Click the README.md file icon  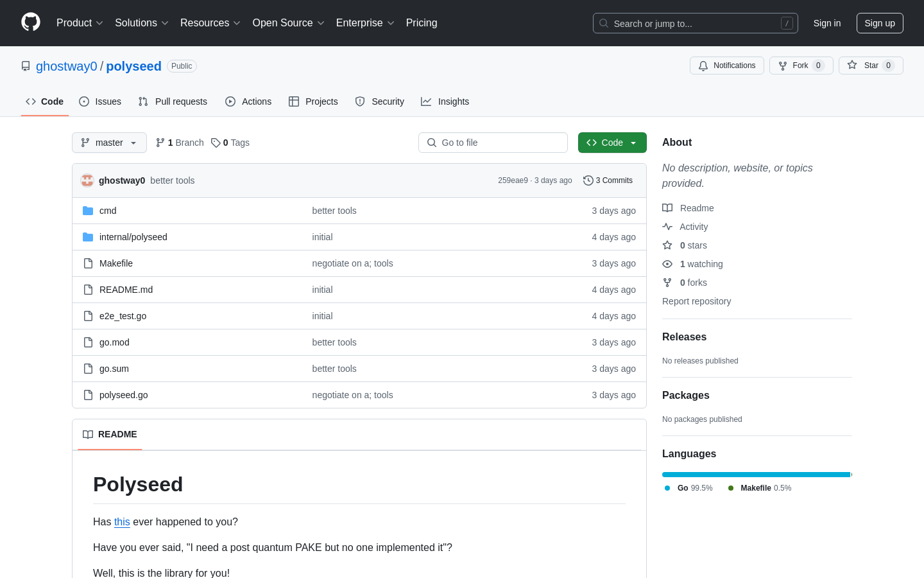pyautogui.click(x=88, y=290)
